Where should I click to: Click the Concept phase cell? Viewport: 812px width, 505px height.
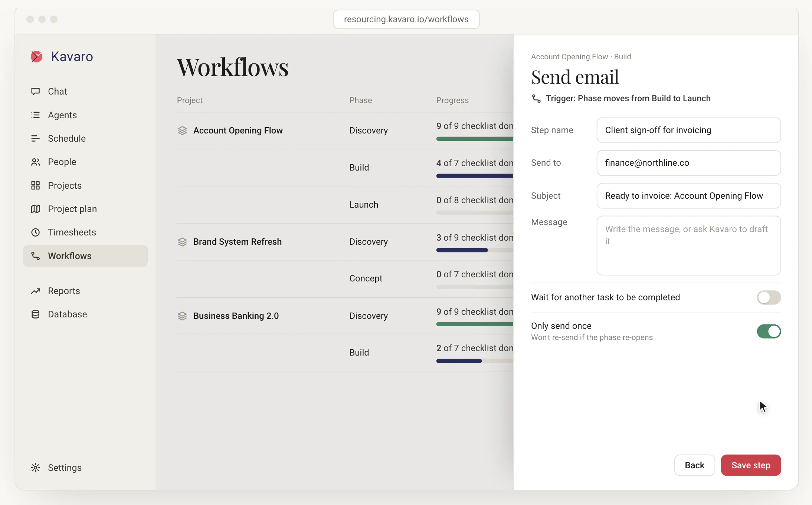(366, 278)
